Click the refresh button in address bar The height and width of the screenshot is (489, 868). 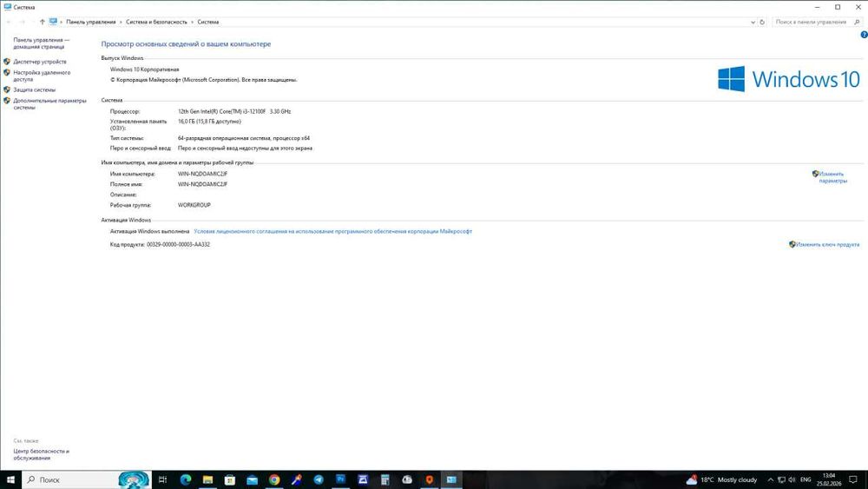click(762, 23)
